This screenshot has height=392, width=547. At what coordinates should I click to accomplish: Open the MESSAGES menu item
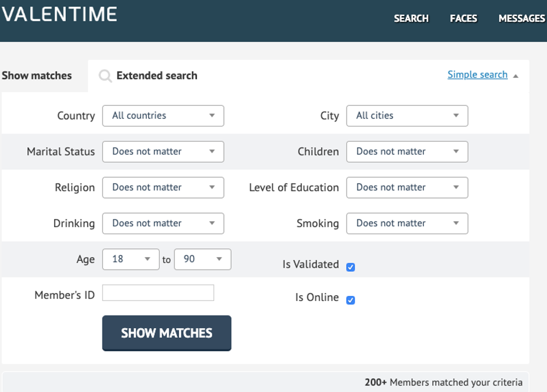point(522,18)
